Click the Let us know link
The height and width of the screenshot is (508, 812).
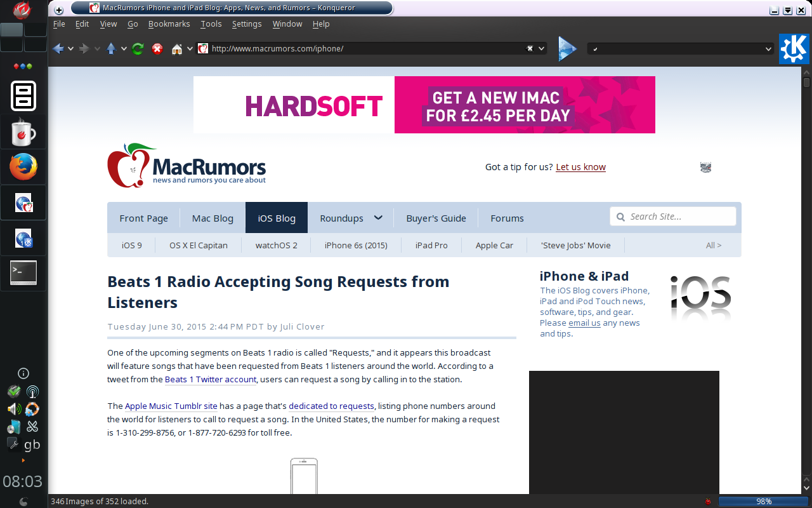point(580,167)
